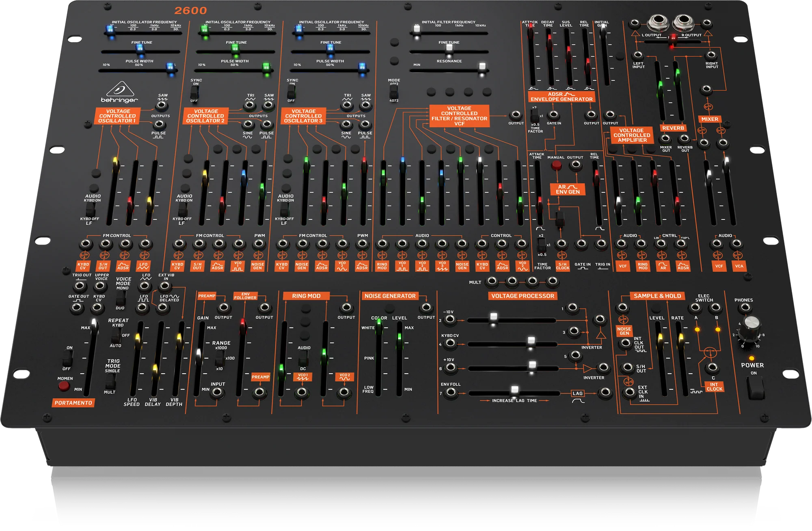Toggle the filter MODE 4012/4072 switch
This screenshot has height=531, width=812.
[393, 91]
